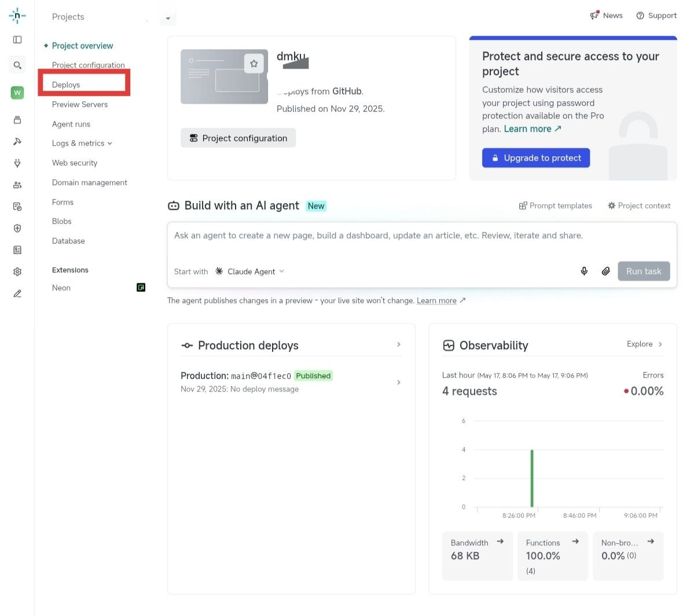Viewport: 694px width, 616px height.
Task: Toggle the sidebar panel icon
Action: [17, 40]
